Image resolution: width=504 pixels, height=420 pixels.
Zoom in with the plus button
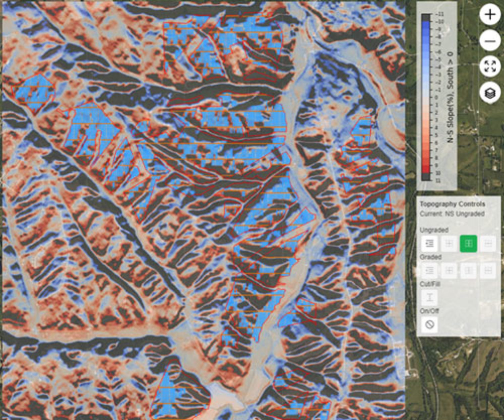490,15
